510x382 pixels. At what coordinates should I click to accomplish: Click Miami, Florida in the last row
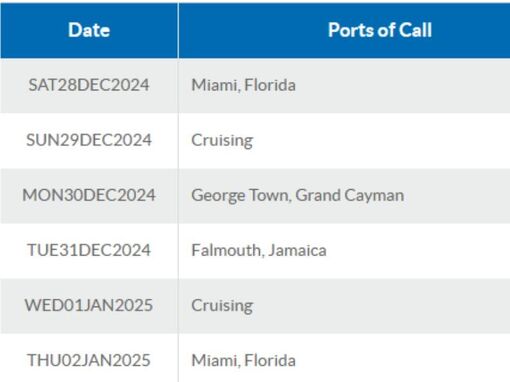[x=244, y=361]
